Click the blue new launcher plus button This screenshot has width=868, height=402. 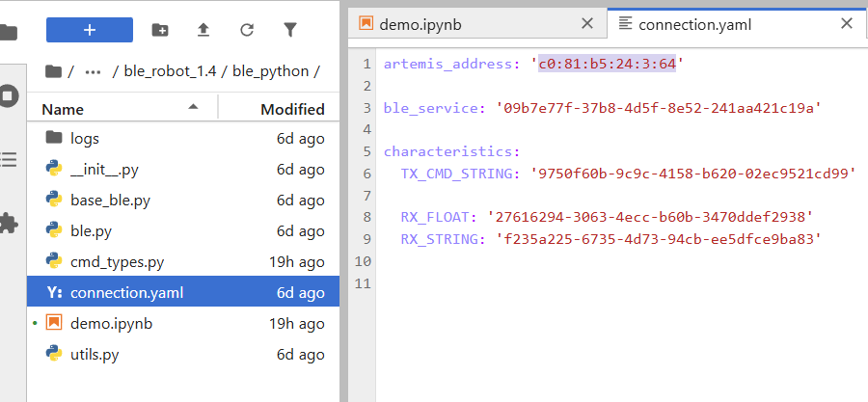click(89, 30)
